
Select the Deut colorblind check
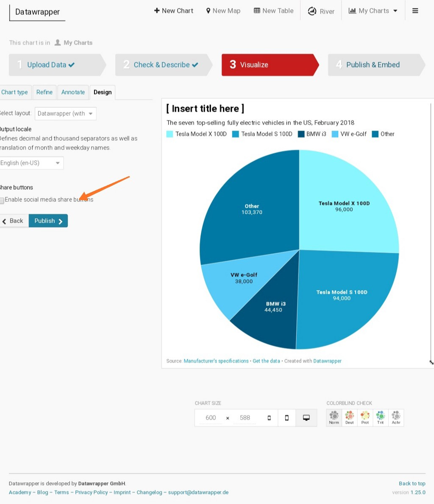[x=349, y=417]
